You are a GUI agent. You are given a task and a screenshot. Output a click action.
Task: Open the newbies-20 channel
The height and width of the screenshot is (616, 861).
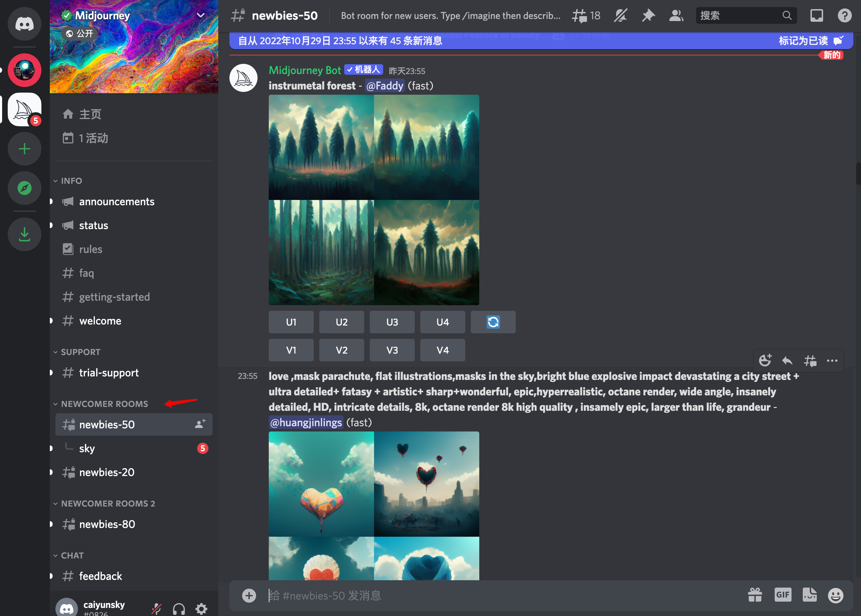(134, 472)
